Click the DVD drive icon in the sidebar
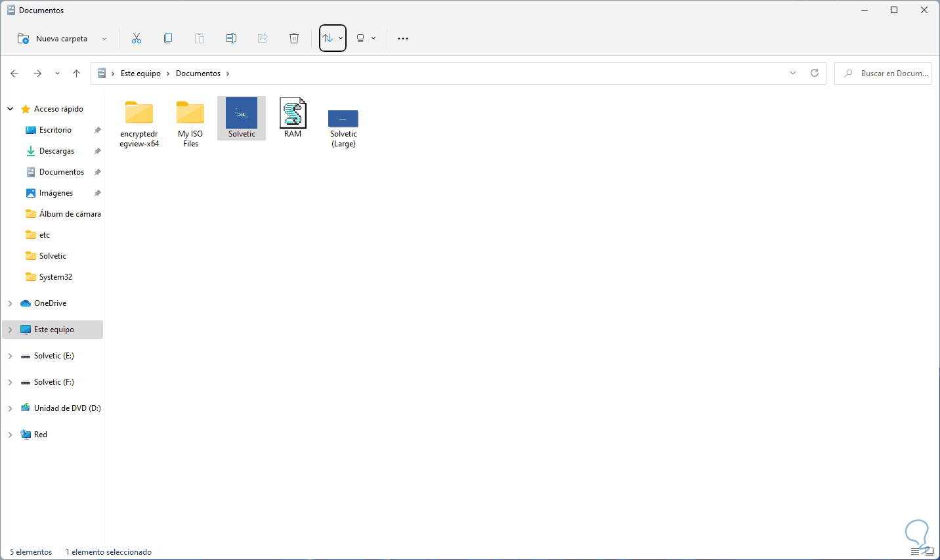 pyautogui.click(x=26, y=408)
